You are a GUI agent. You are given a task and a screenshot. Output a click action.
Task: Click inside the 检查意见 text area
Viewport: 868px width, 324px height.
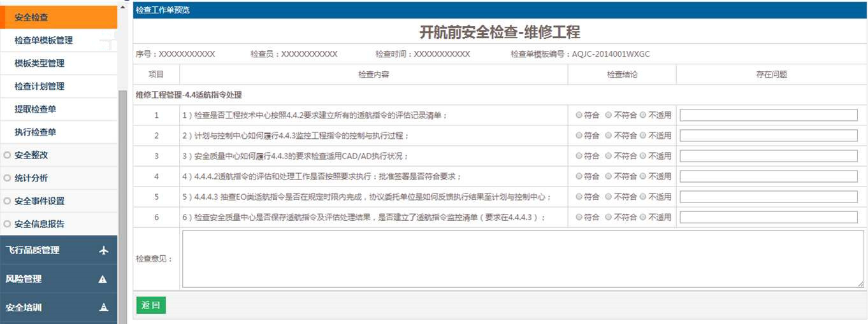[x=523, y=259]
